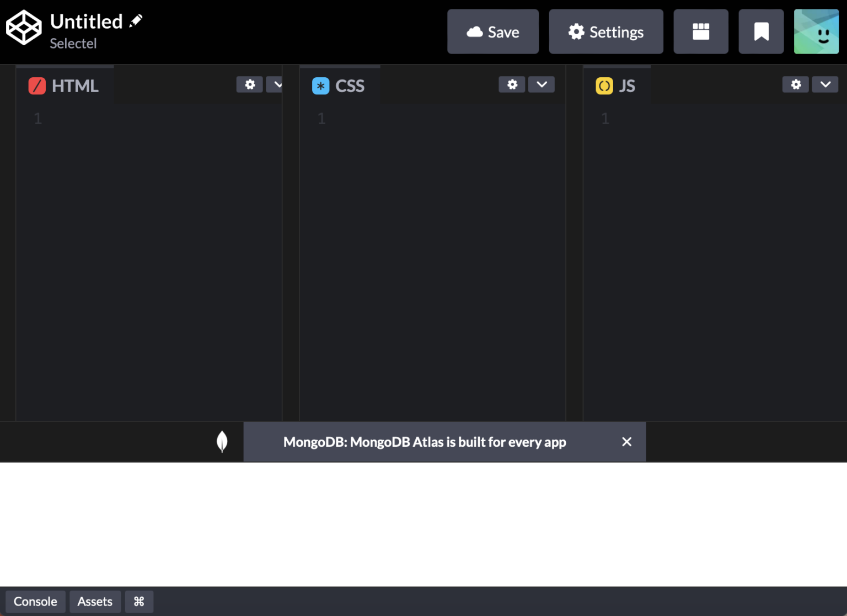The image size is (847, 616).
Task: Click the CodePen logo
Action: (23, 26)
